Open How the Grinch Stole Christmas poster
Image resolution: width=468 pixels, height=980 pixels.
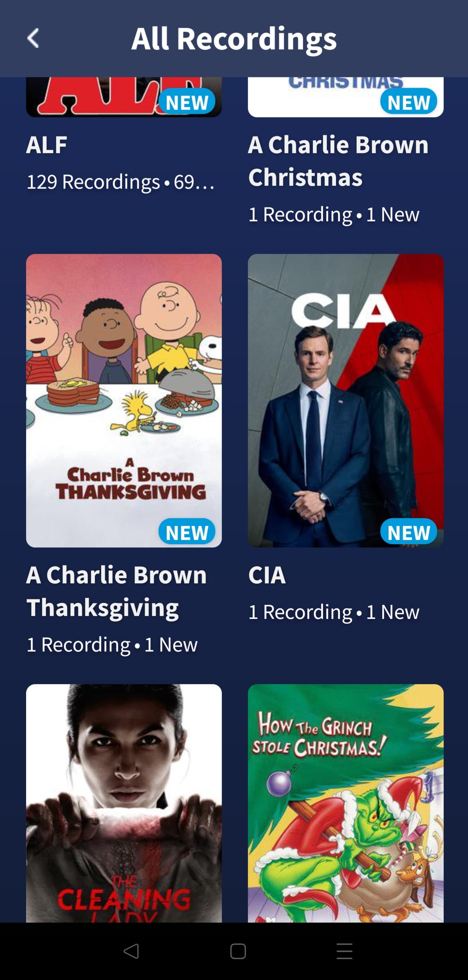click(345, 803)
